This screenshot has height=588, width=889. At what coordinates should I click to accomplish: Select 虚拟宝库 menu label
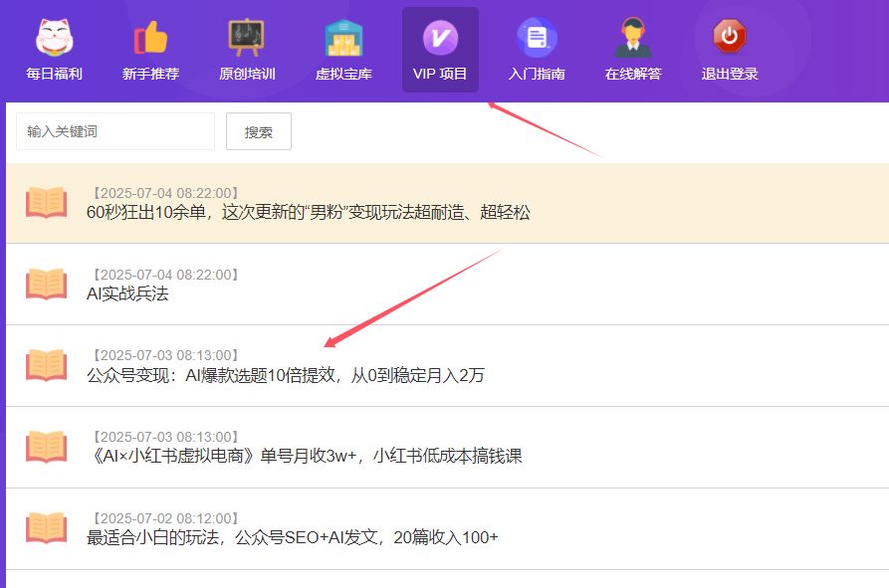[x=343, y=74]
